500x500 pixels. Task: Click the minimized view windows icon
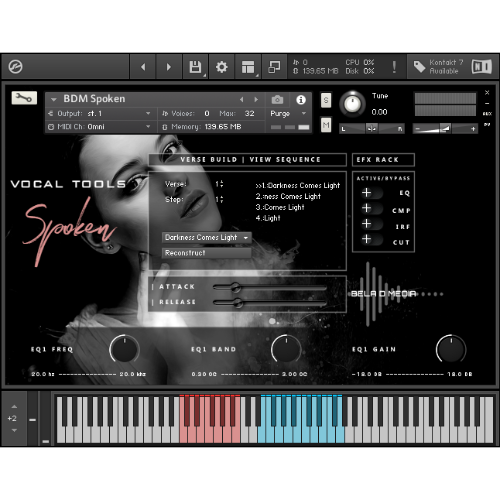pos(274,67)
